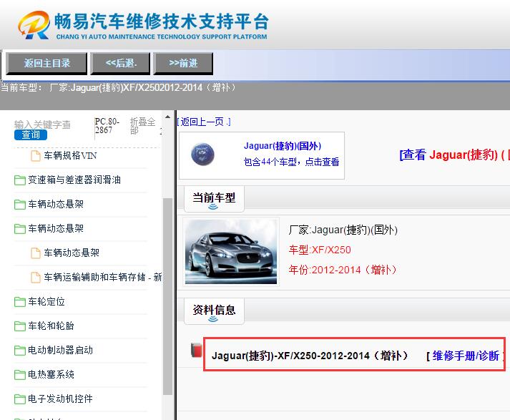Click the Jaguar brand emblem icon
The width and height of the screenshot is (510, 420).
coord(202,155)
